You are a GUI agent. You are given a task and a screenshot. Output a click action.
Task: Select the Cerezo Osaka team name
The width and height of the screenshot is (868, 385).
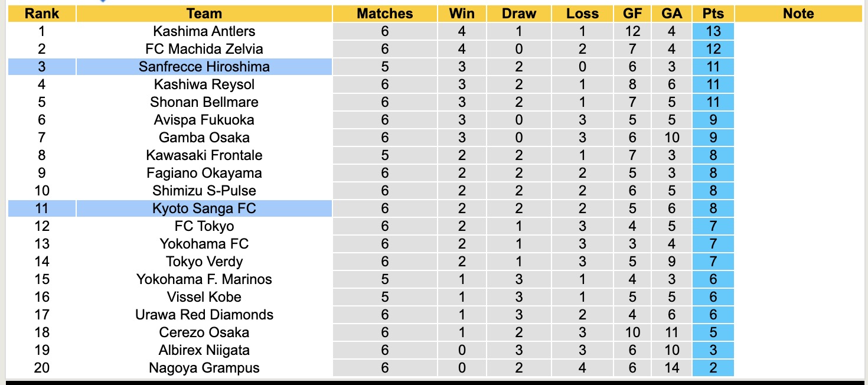coord(204,332)
